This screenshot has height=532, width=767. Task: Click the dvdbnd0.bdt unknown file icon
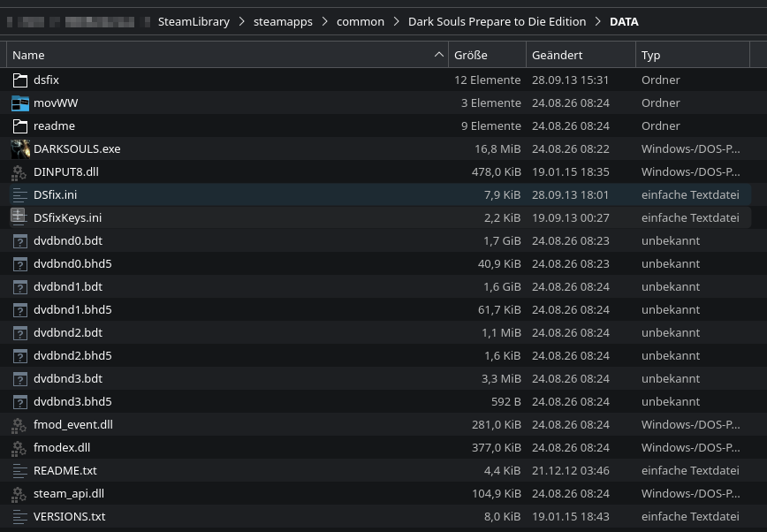point(20,241)
